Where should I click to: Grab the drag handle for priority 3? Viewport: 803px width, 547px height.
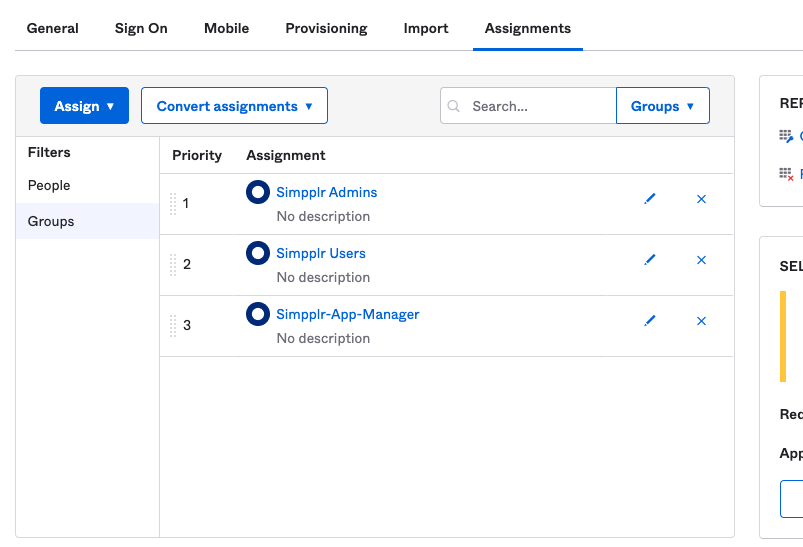[173, 326]
